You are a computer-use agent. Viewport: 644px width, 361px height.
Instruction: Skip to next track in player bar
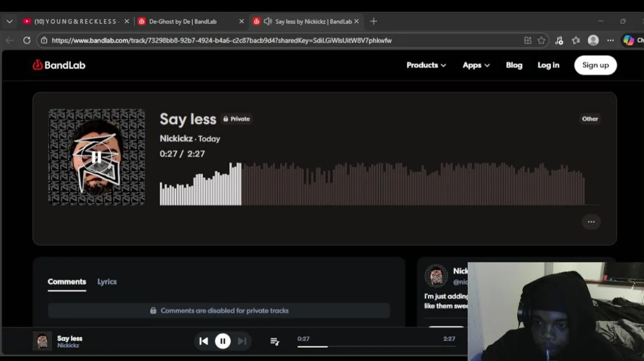[242, 341]
